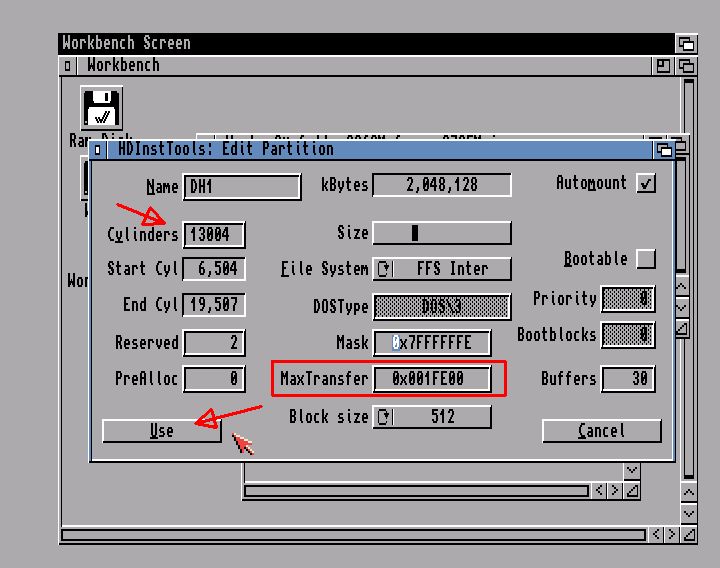Click the Edit Partition window close gadget
The image size is (720, 568).
[x=98, y=149]
